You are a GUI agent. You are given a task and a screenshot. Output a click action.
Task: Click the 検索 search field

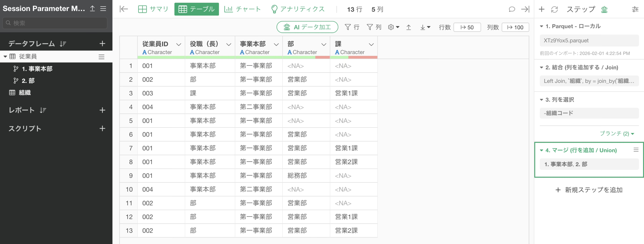(55, 23)
